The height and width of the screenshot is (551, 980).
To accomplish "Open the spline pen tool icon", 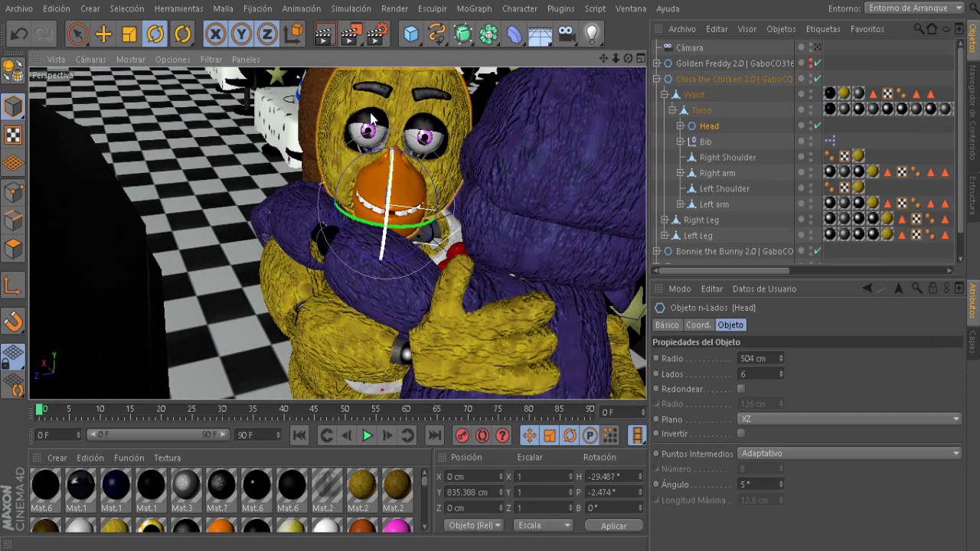I will [437, 34].
